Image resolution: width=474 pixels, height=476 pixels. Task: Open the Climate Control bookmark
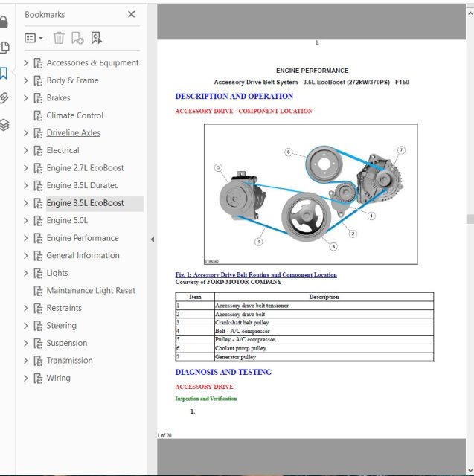(74, 115)
